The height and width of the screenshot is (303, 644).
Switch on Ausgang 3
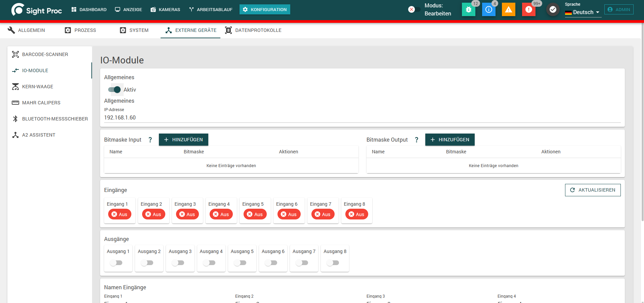pos(178,263)
